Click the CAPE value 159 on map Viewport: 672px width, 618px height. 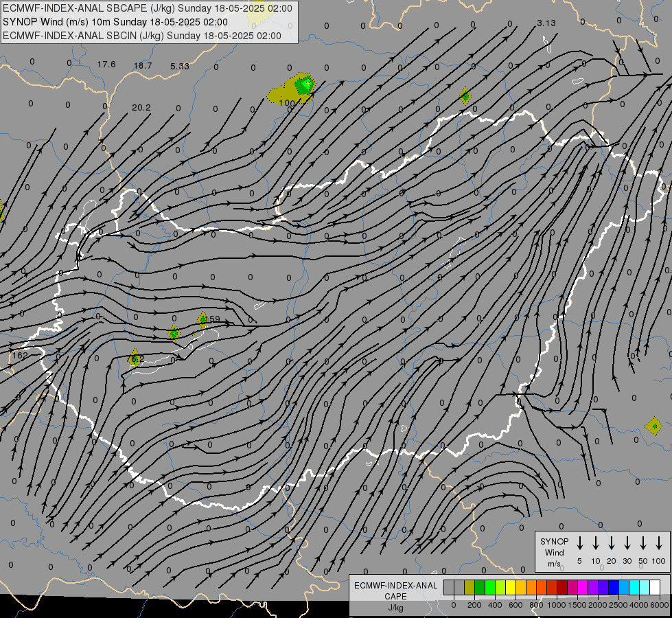[213, 319]
